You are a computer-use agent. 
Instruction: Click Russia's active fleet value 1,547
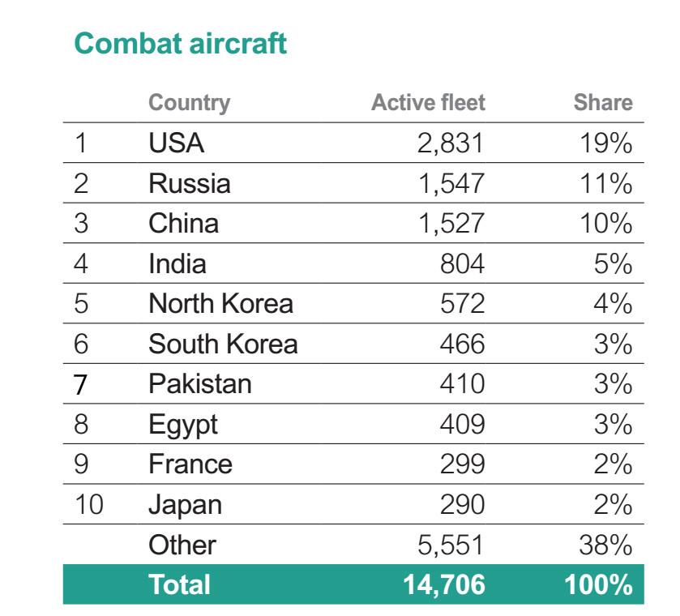[x=451, y=183]
